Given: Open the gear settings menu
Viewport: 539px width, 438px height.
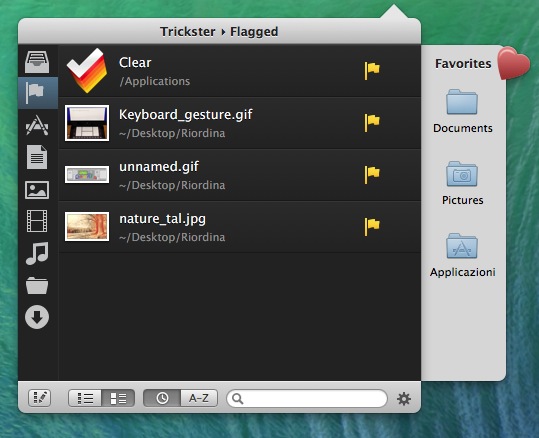Looking at the screenshot, I should coord(404,399).
